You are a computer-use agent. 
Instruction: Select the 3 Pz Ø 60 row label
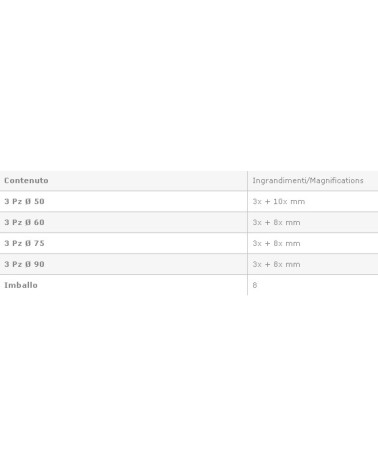pos(24,222)
